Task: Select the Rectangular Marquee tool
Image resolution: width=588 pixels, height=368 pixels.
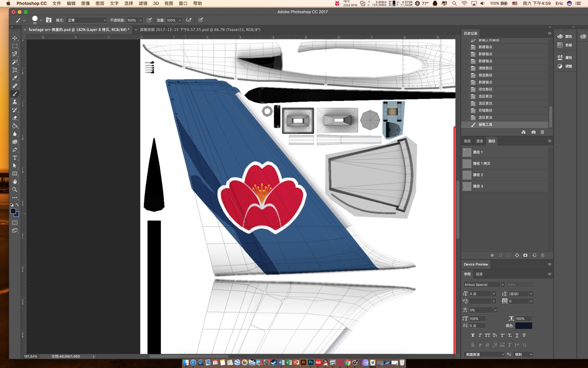Action: pos(15,46)
